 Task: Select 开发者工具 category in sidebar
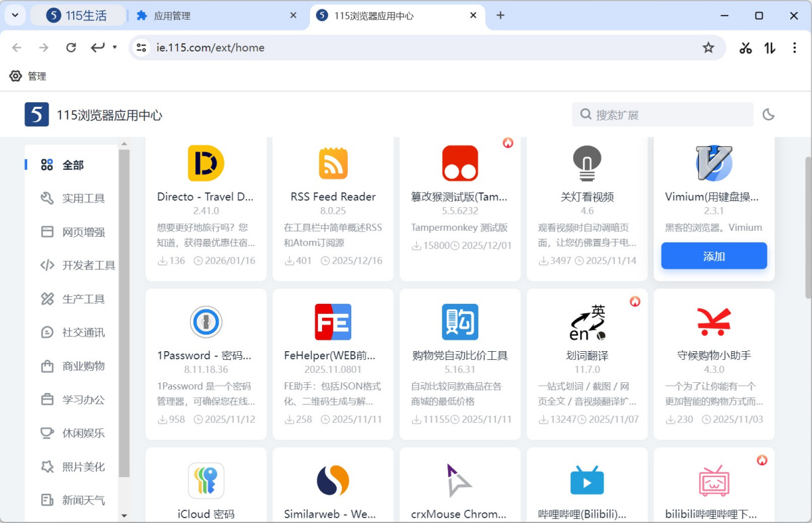coord(89,265)
